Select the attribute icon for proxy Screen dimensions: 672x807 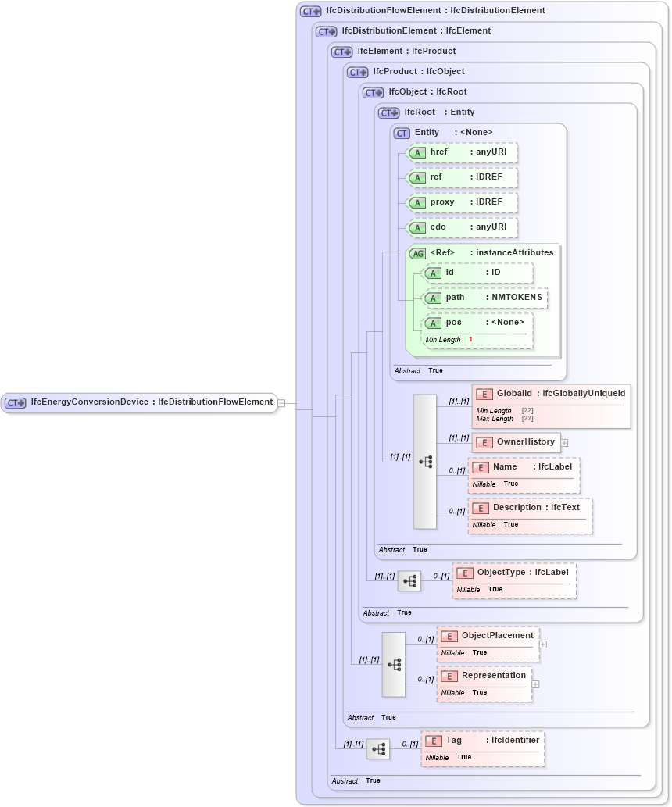(x=418, y=202)
